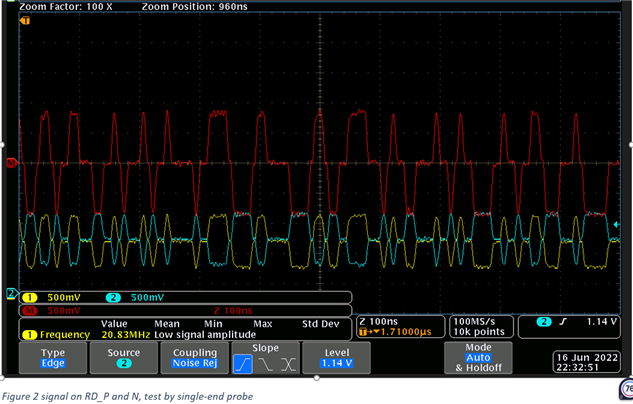
Task: Click the 10k points record length
Action: [479, 332]
